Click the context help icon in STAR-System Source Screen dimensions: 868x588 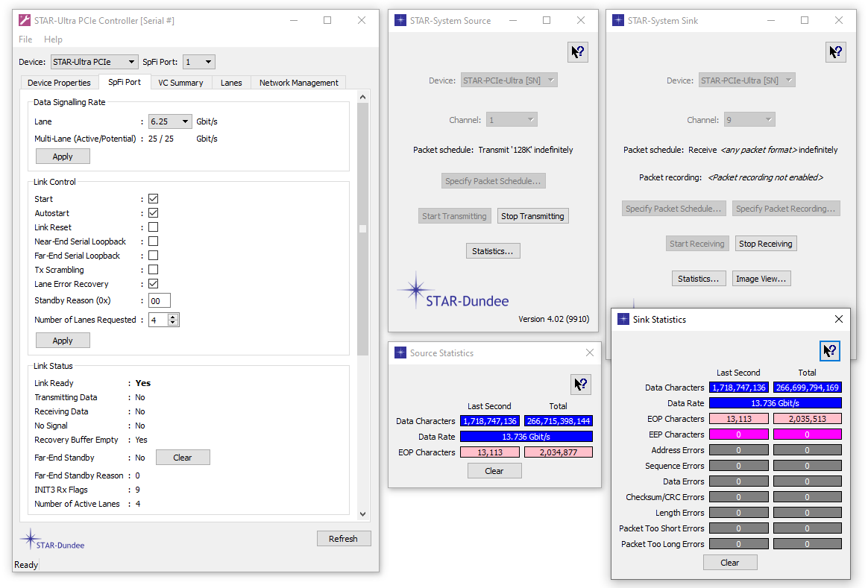(x=578, y=53)
